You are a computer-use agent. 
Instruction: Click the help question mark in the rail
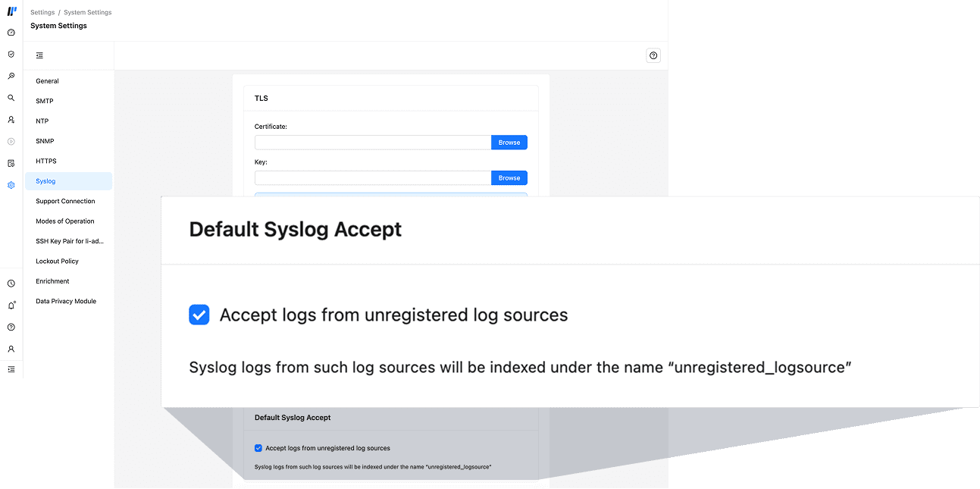pos(11,328)
